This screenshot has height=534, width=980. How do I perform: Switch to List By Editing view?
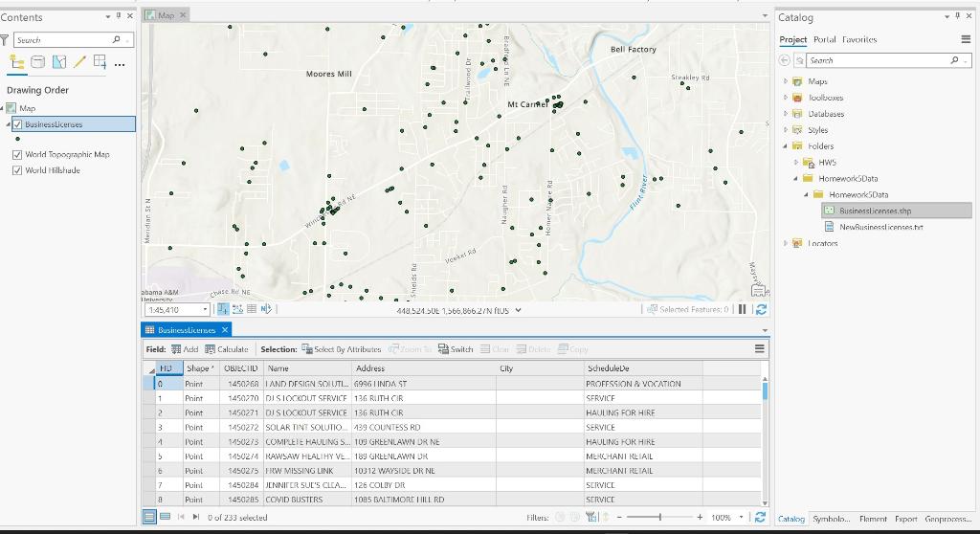pyautogui.click(x=79, y=62)
